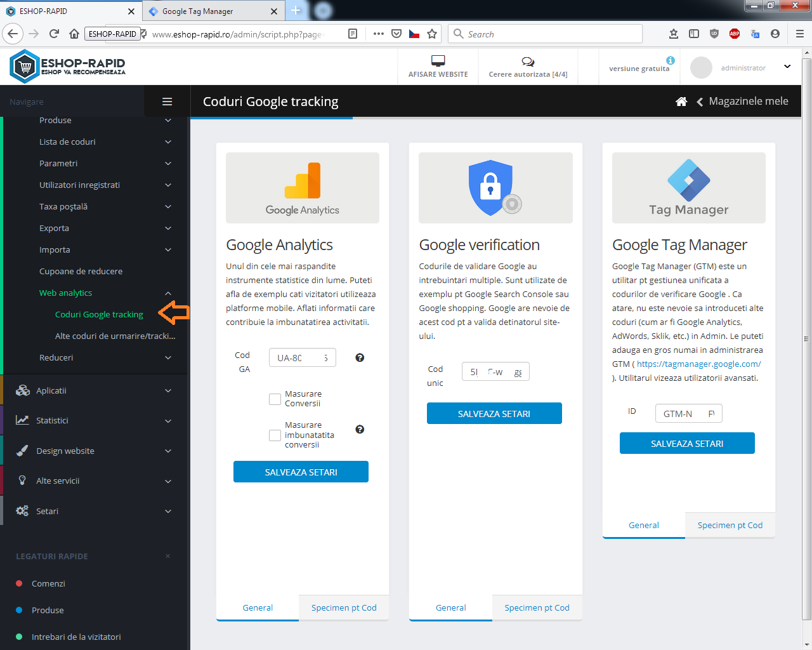Click the browser Back arrow button
This screenshot has width=812, height=650.
tap(13, 34)
